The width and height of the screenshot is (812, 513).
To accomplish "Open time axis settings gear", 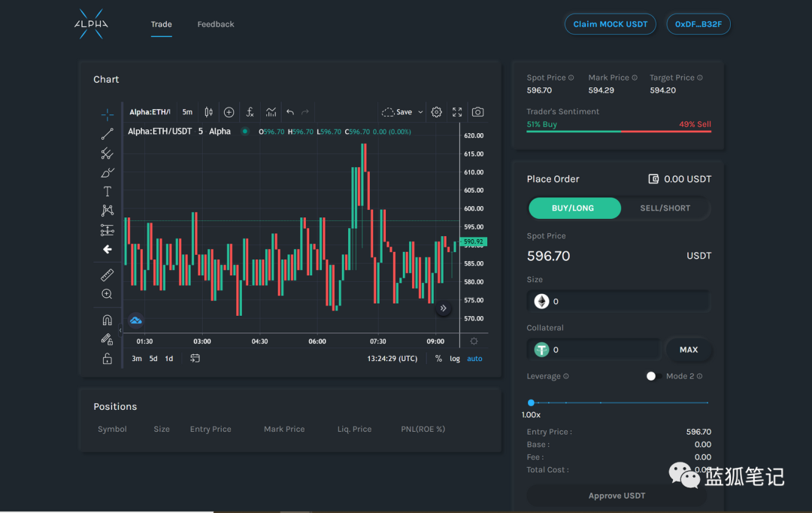I will coord(474,341).
